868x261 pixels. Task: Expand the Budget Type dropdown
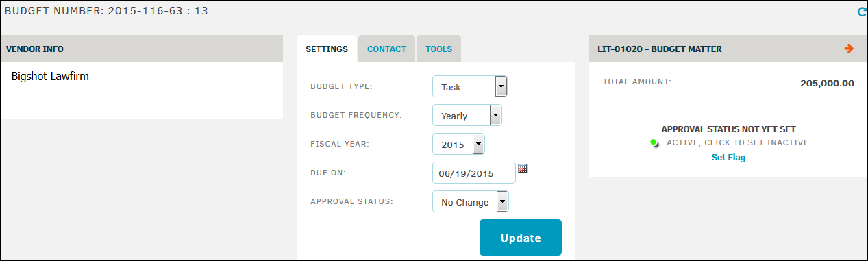(470, 87)
